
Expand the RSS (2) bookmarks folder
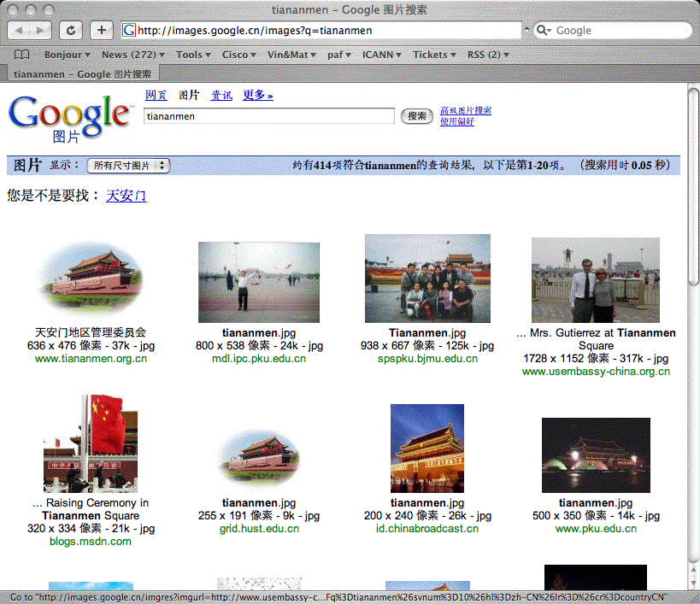[x=488, y=55]
